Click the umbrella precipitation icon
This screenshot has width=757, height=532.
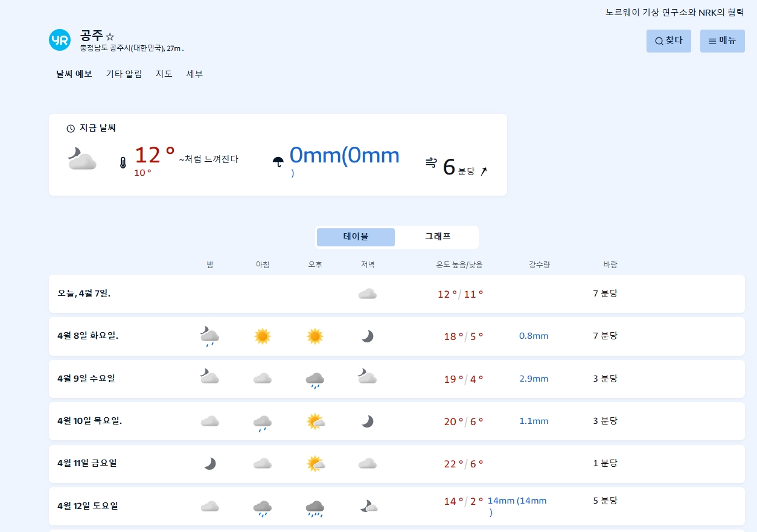pos(278,161)
